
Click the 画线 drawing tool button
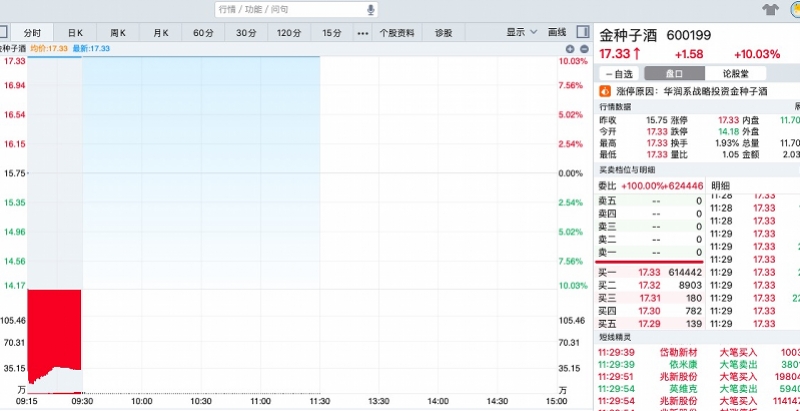[557, 32]
